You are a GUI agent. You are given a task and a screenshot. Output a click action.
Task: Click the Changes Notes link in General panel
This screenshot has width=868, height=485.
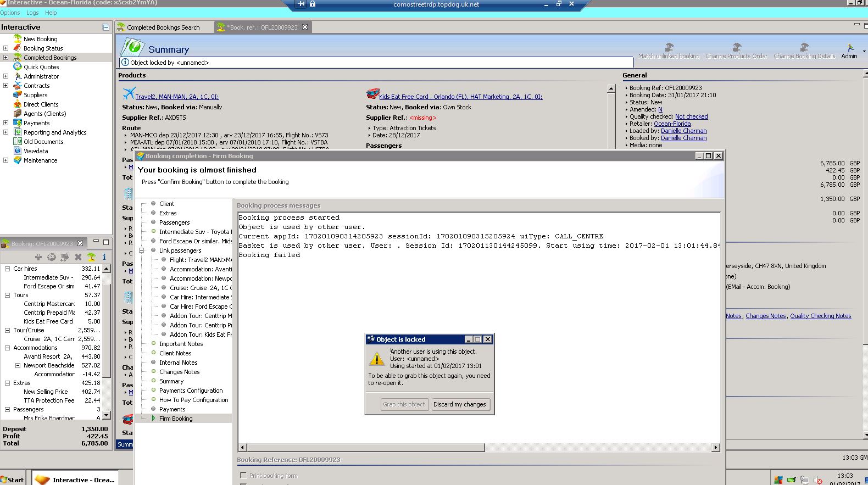766,316
